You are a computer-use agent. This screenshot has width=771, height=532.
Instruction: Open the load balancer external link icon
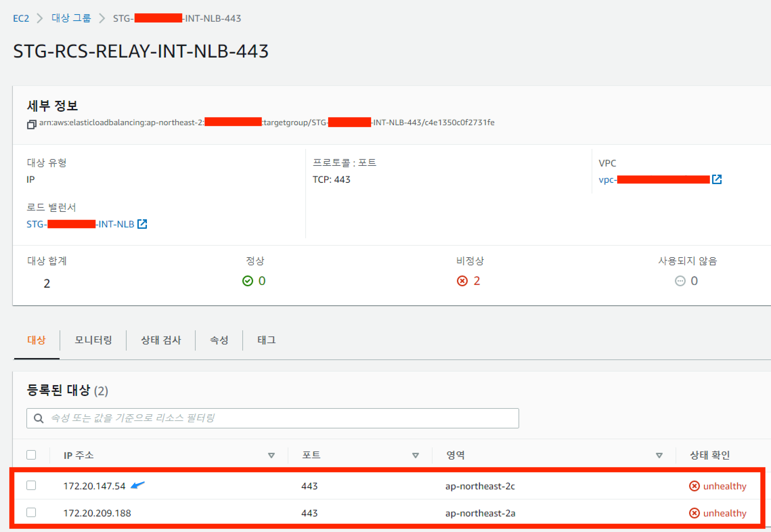point(142,224)
